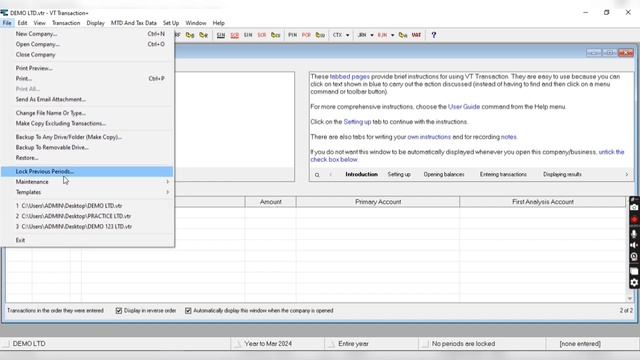
Task: Click the search magnifier beside the Introduction tab
Action: (317, 175)
